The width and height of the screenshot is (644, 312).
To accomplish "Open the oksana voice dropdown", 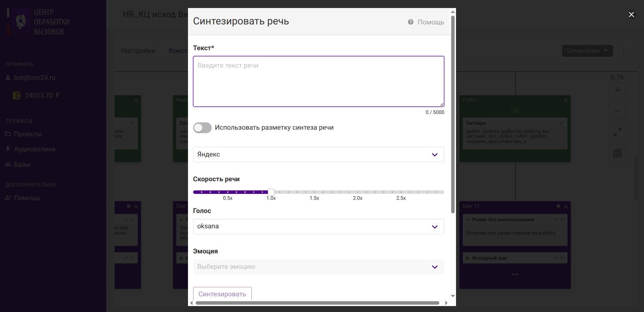I will (319, 227).
